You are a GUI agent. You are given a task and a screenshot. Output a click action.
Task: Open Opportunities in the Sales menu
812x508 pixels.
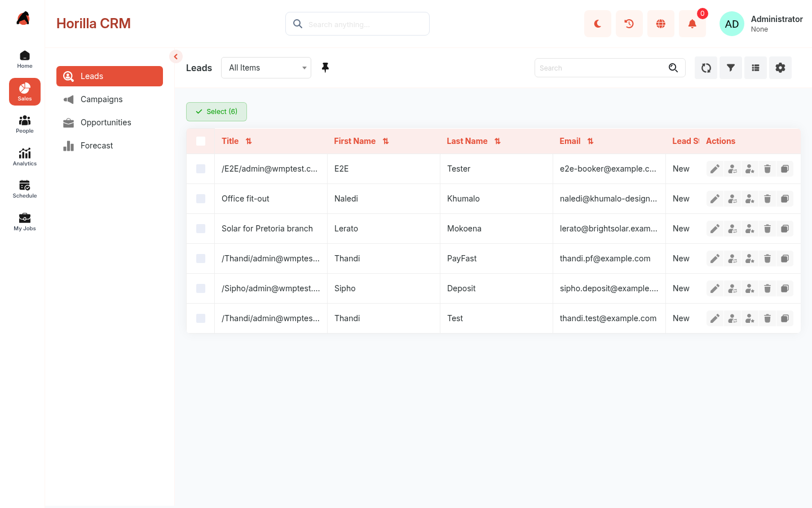click(x=109, y=122)
